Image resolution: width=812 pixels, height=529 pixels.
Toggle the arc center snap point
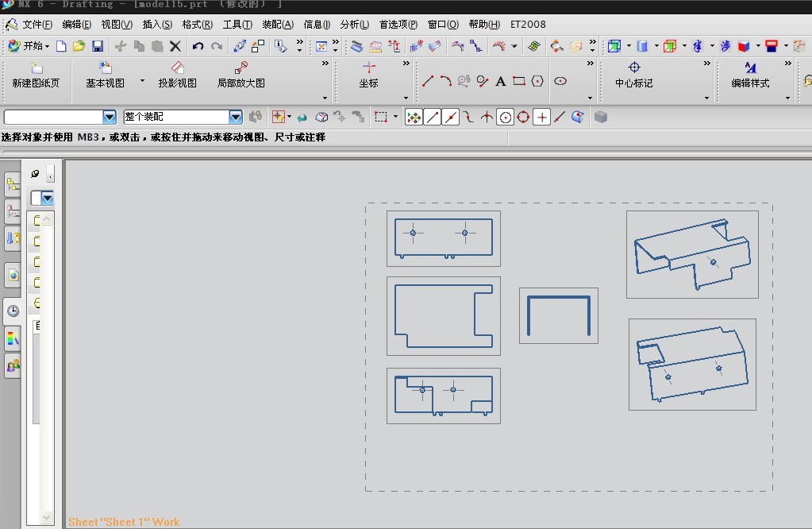coord(506,118)
